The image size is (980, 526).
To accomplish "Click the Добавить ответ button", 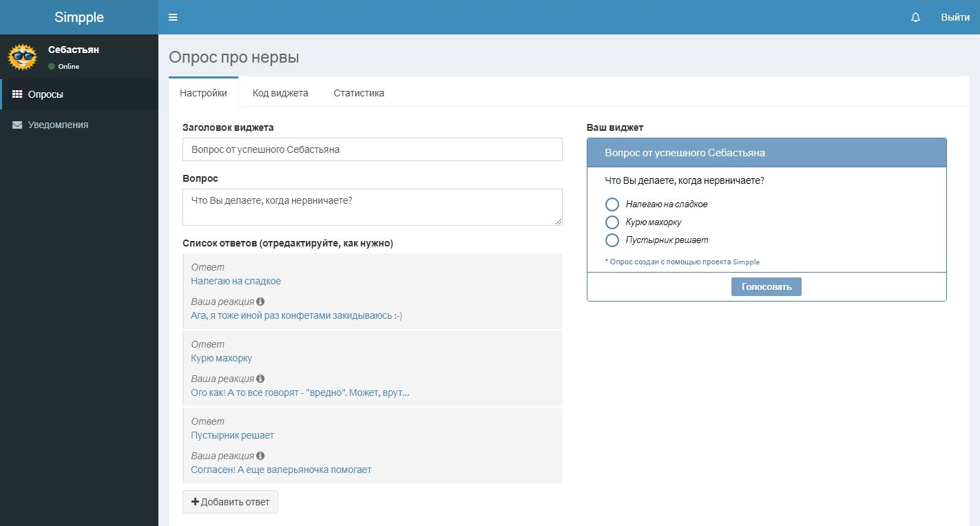I will coord(230,502).
